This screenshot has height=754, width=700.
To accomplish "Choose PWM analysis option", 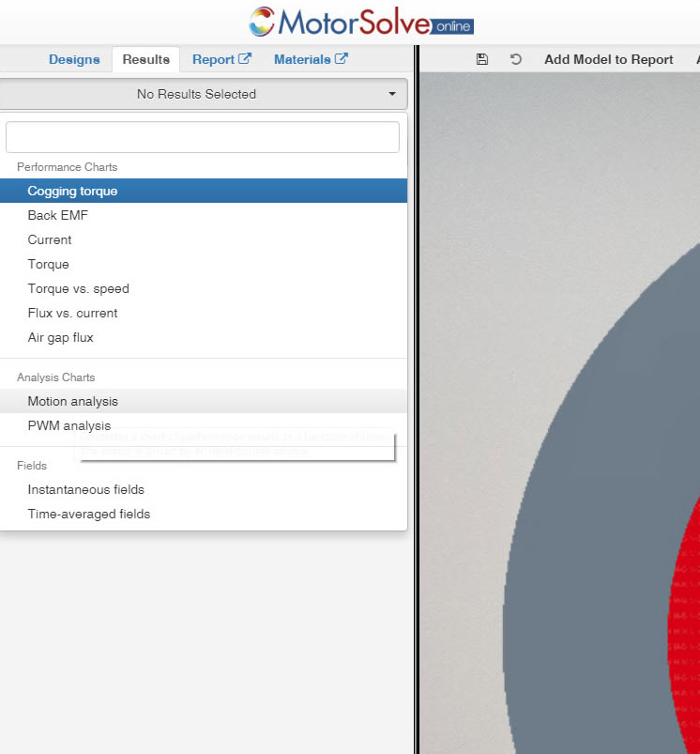I will tap(204, 425).
